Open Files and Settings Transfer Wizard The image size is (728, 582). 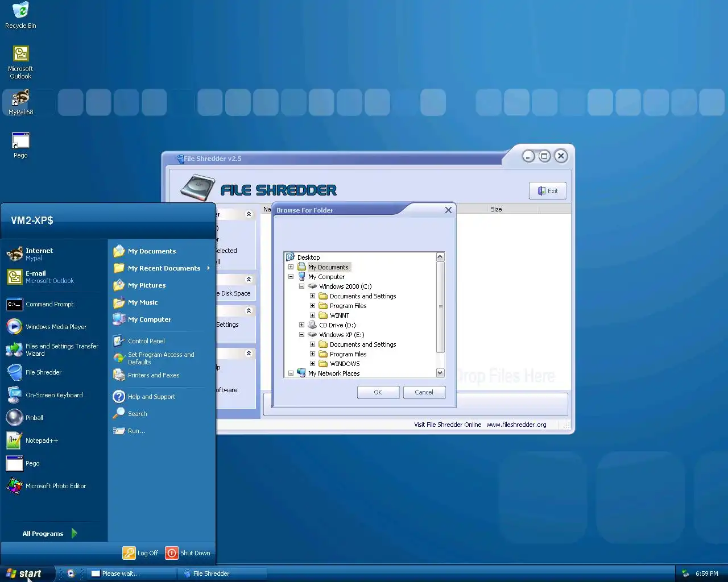tap(54, 350)
